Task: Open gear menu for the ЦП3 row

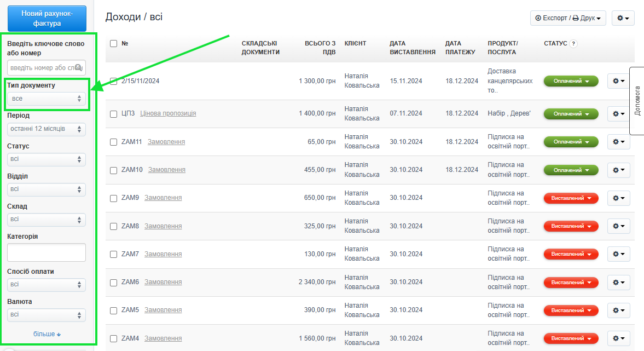Action: pos(618,114)
